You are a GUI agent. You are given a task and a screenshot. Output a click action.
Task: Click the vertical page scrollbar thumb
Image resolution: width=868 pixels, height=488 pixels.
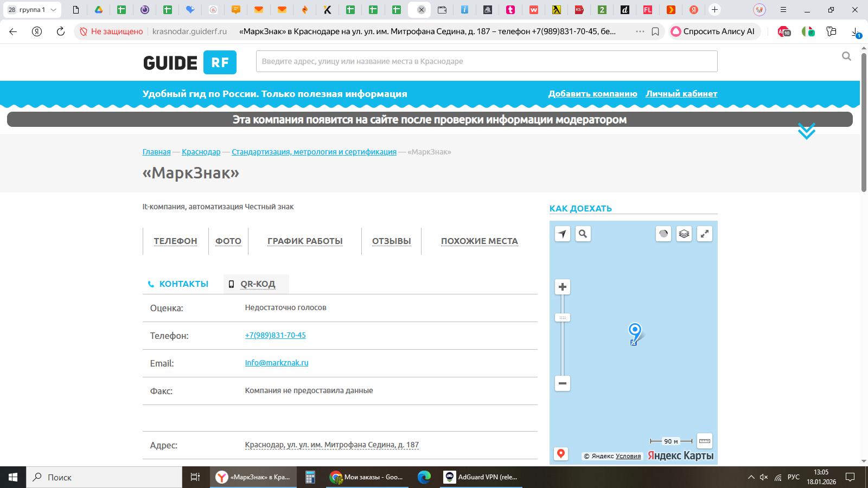864,122
